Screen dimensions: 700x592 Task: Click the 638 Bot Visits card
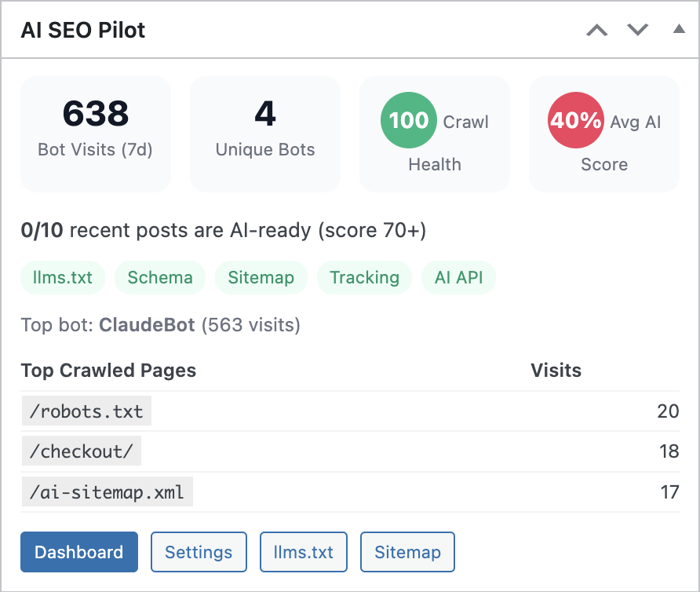coord(96,133)
